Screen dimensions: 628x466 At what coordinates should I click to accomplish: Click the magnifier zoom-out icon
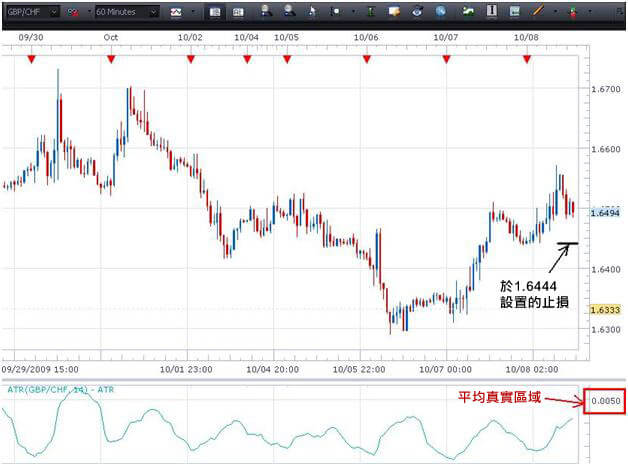tap(289, 13)
